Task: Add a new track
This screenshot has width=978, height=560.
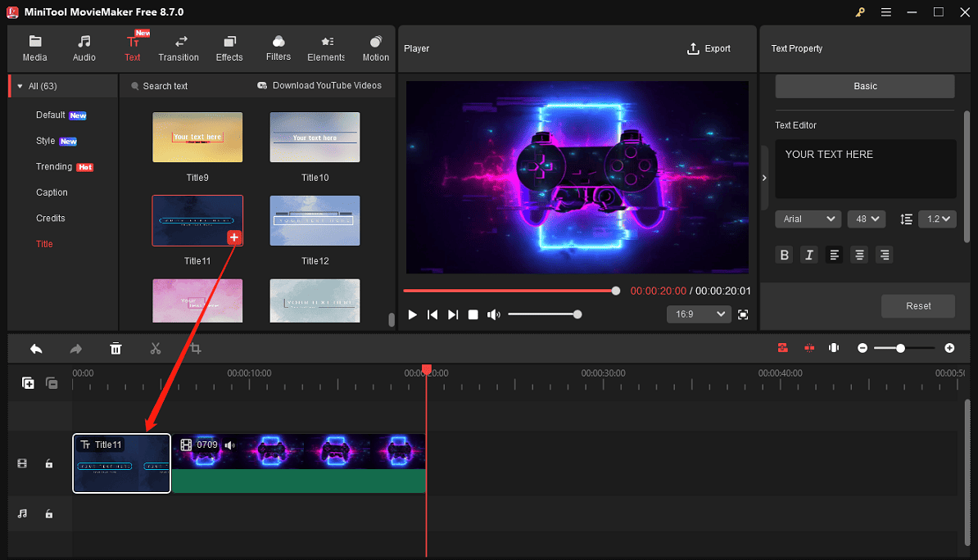Action: pos(28,383)
